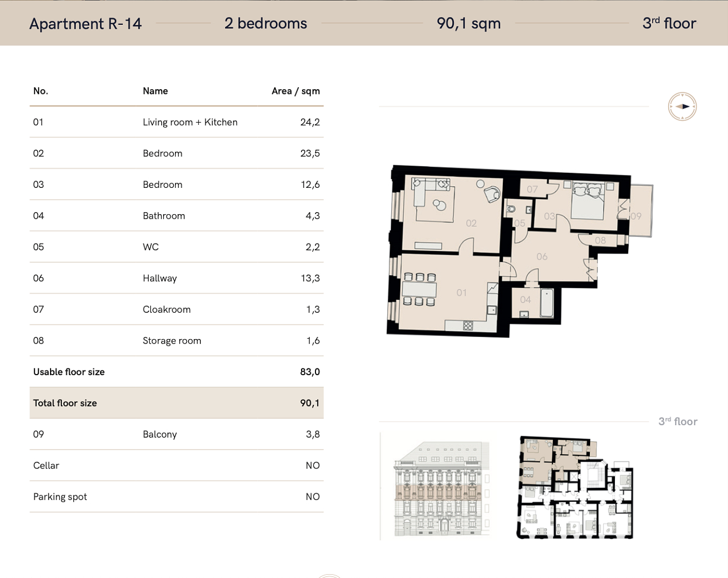The image size is (728, 578).
Task: Click the '4,3' bathroom area value
Action: coord(312,216)
